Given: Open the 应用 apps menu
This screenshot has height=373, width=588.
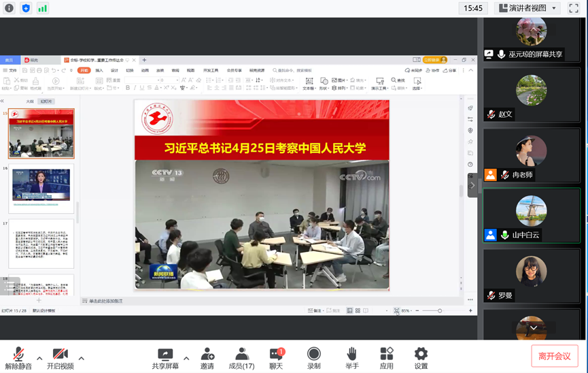Looking at the screenshot, I should tap(387, 358).
